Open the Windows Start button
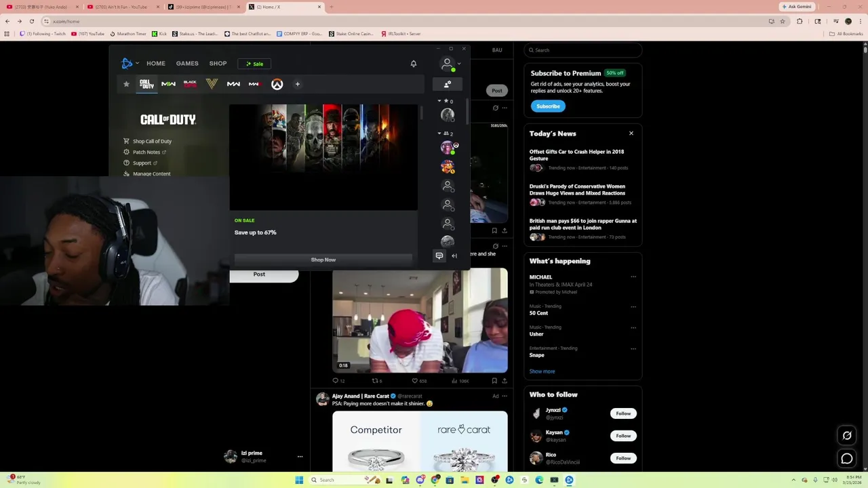Image resolution: width=868 pixels, height=488 pixels. tap(299, 480)
